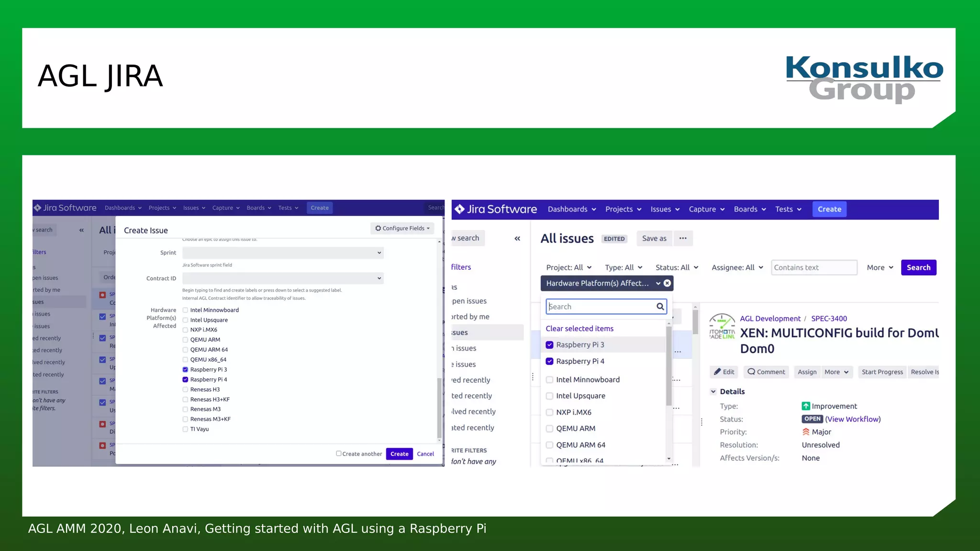This screenshot has height=551, width=980.
Task: Check QEMU ARM 64 in the filter dropdown
Action: pos(549,445)
